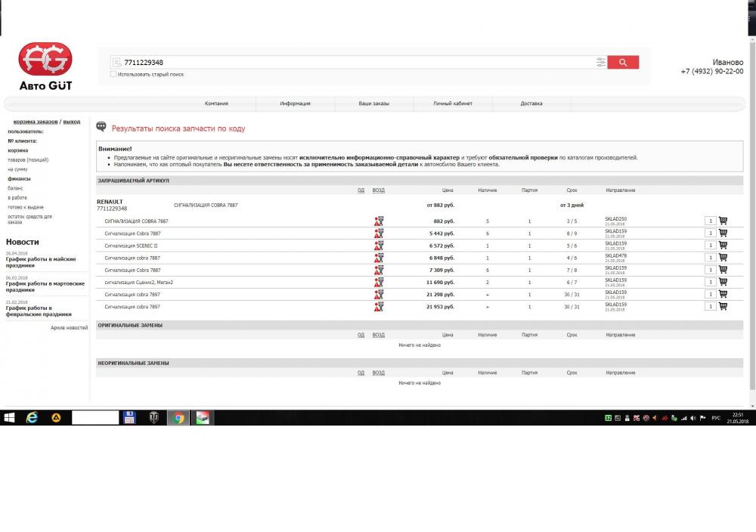This screenshot has width=756, height=532.
Task: Add the 6 572 руб. SCENIC II item to cart
Action: [723, 245]
